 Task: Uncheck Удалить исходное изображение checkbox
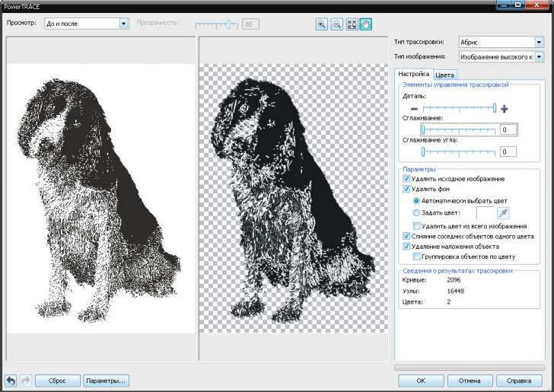coord(406,178)
